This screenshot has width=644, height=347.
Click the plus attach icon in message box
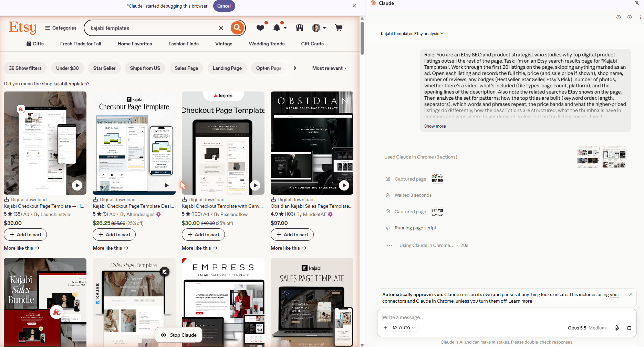pos(385,328)
